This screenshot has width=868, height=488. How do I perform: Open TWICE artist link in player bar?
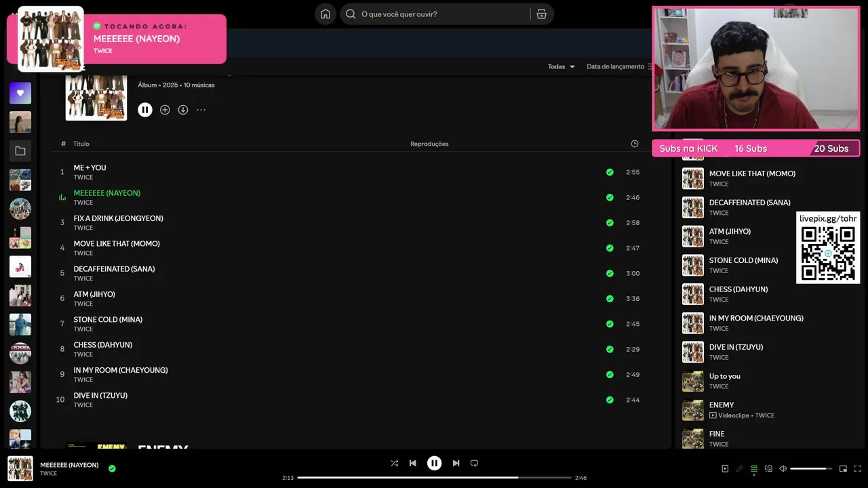click(48, 473)
